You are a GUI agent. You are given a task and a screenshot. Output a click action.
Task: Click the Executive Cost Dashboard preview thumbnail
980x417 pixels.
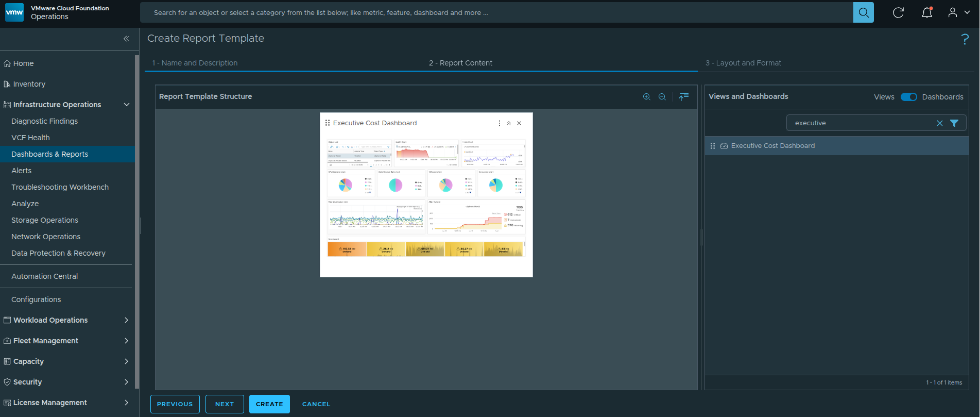[x=426, y=198]
